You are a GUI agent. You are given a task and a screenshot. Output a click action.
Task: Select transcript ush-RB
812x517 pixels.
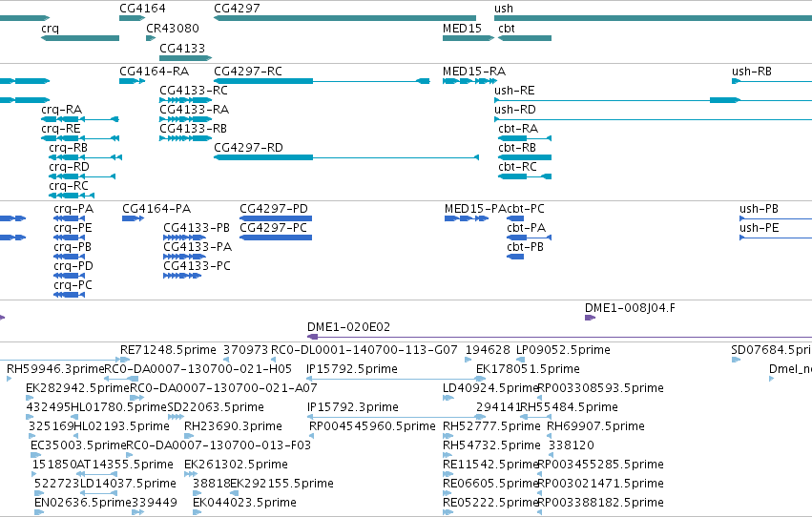(772, 81)
